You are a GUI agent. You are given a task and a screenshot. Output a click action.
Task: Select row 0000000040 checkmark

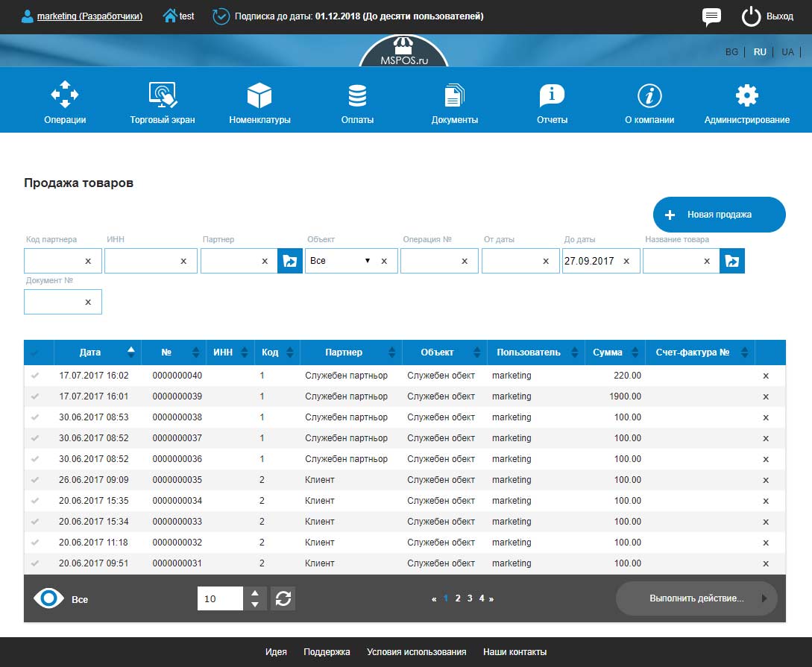(x=35, y=376)
